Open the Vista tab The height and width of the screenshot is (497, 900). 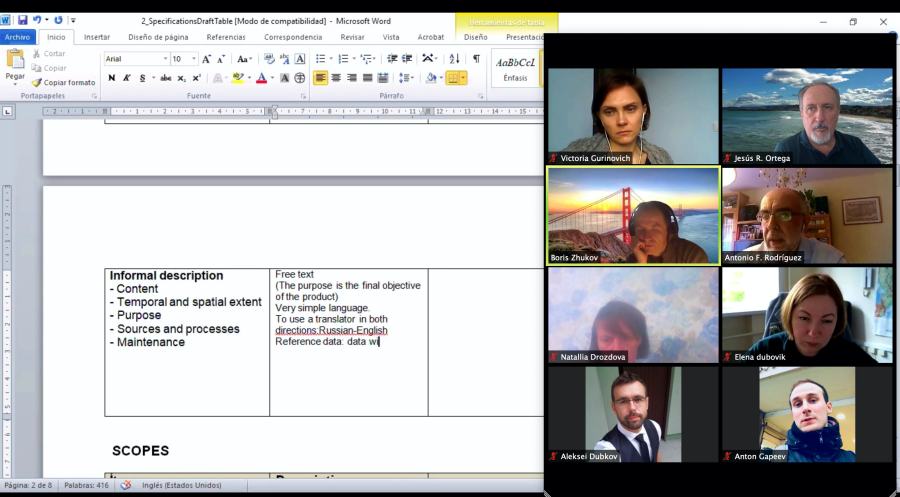click(391, 37)
